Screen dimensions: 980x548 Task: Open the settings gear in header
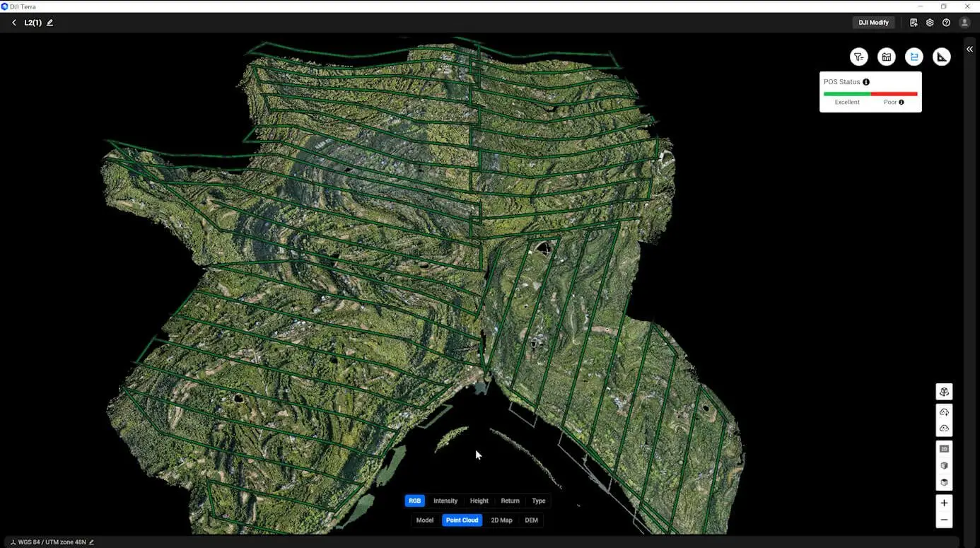tap(930, 23)
